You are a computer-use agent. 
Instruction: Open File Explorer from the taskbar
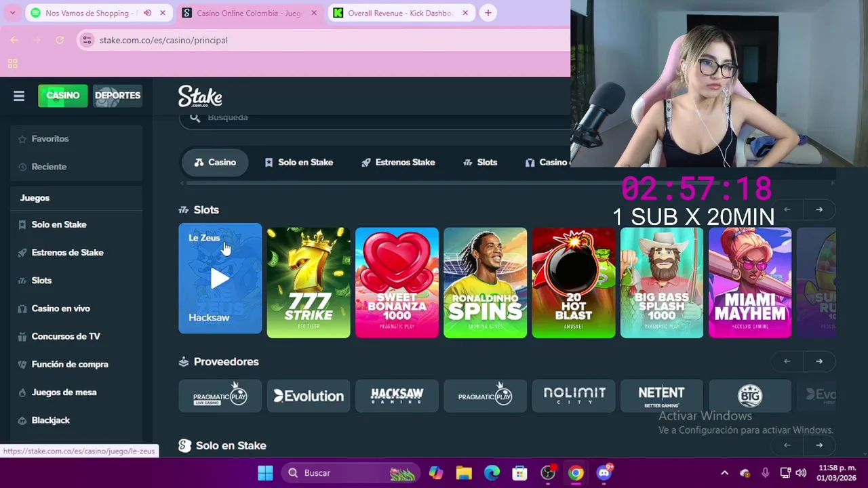click(464, 473)
